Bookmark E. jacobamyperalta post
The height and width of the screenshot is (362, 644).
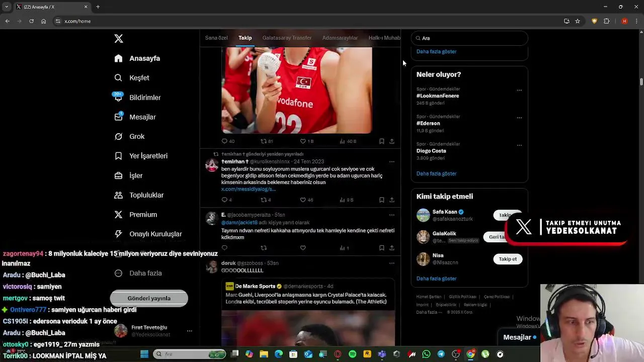coord(381,248)
